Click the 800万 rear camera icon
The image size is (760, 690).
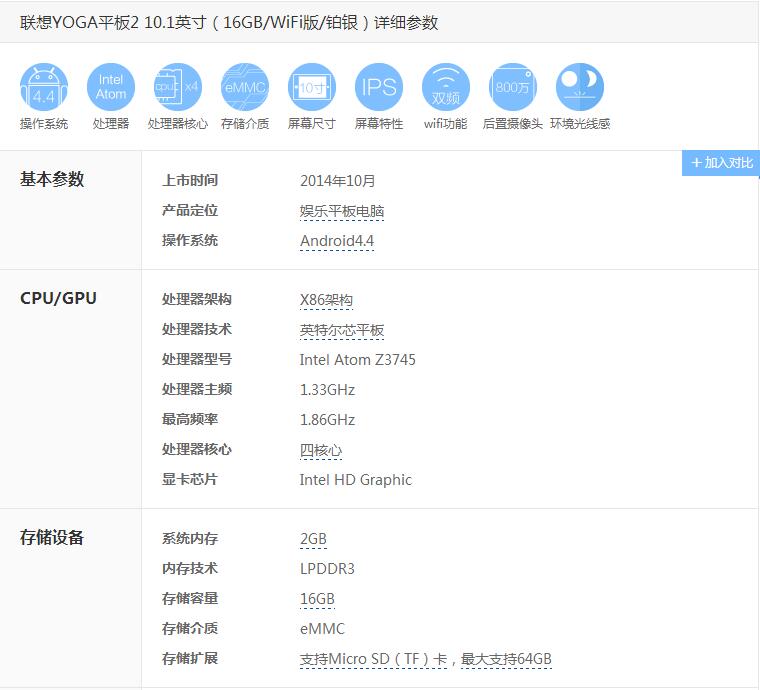[x=513, y=87]
